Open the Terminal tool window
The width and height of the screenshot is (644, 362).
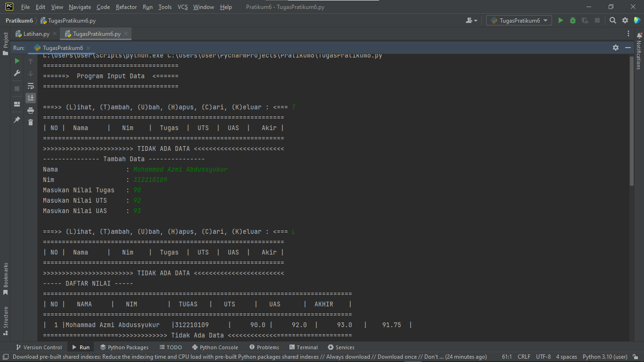(x=303, y=347)
